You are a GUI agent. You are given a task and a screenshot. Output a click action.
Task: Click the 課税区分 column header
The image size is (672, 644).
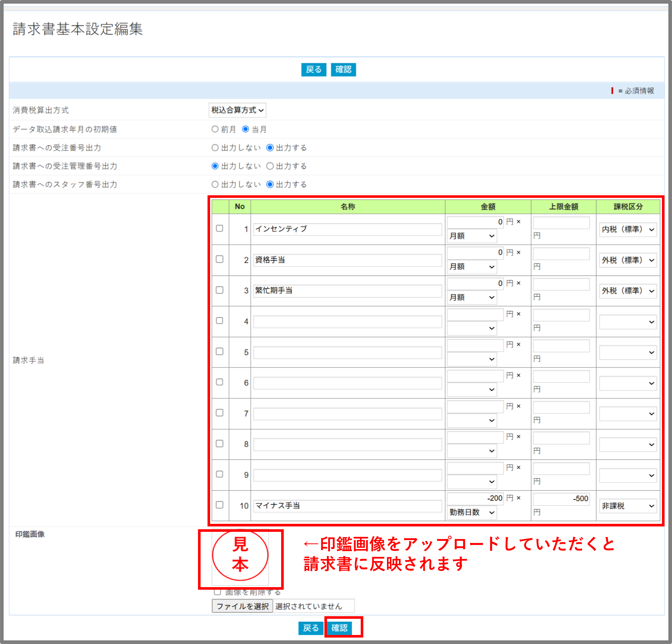(628, 207)
